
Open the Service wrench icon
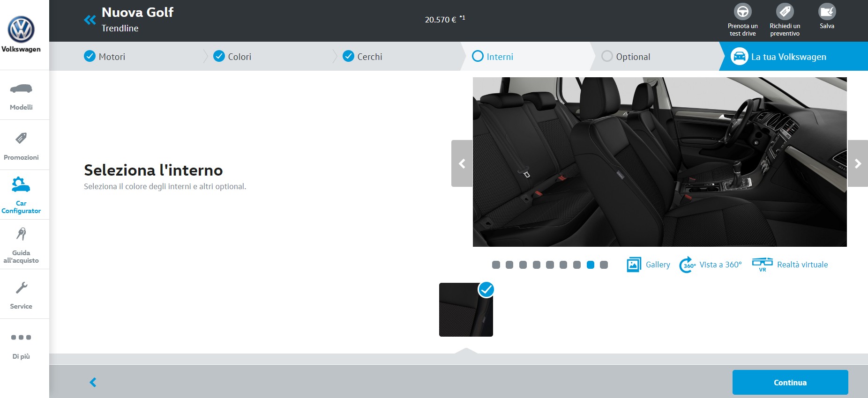21,287
